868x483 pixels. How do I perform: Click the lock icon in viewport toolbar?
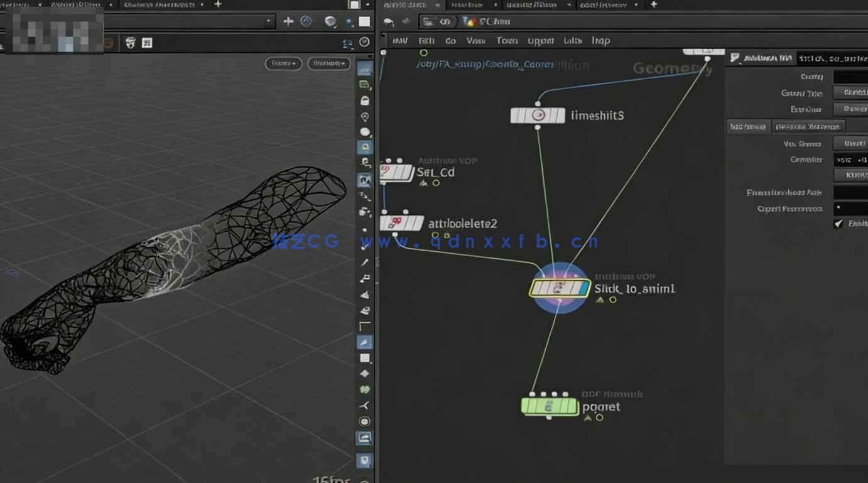pos(364,100)
